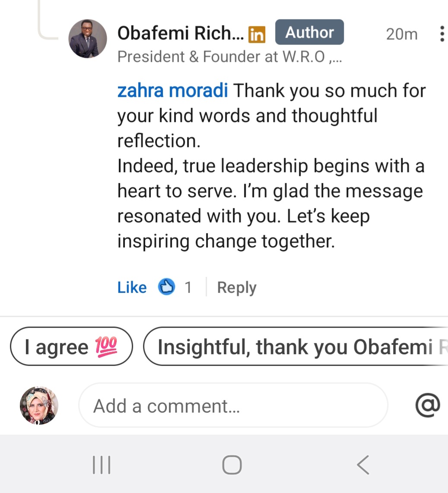448x493 pixels.
Task: Click the blue thumbs-up reaction icon
Action: pyautogui.click(x=166, y=287)
